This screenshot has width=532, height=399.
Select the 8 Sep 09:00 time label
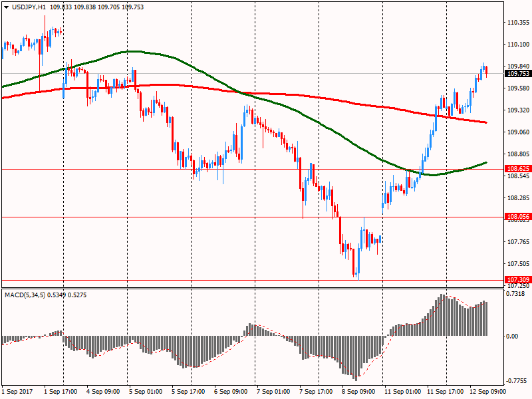pos(358,392)
